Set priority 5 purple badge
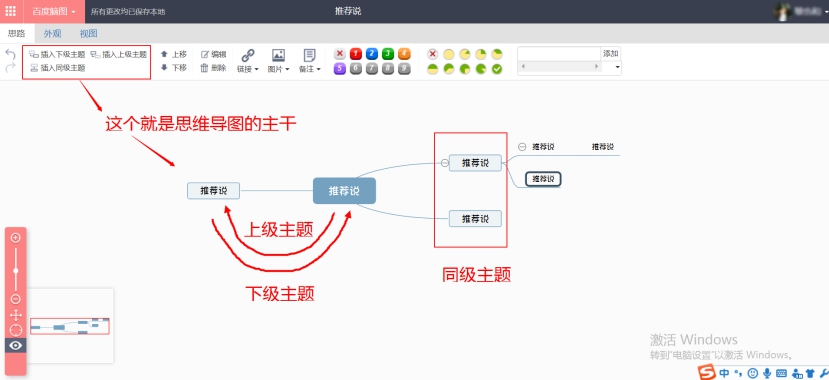 coord(340,69)
